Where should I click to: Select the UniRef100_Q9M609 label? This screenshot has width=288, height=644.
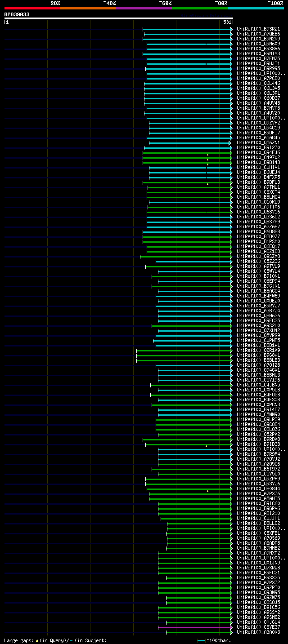click(x=258, y=44)
